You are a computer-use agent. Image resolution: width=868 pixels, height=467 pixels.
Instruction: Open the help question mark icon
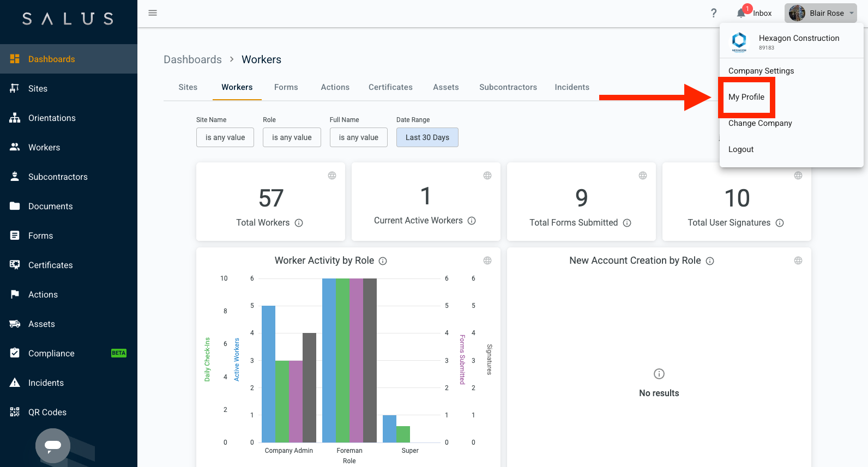tap(714, 13)
